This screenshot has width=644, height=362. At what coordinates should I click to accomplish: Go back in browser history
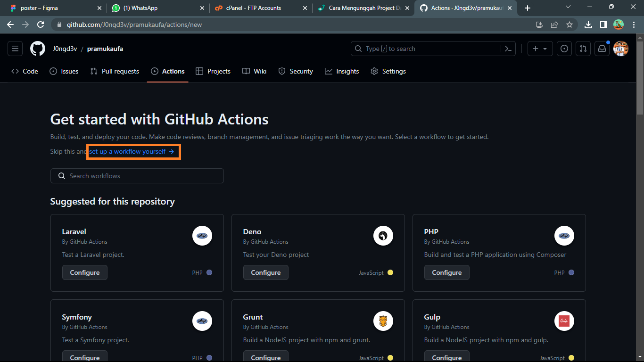click(x=10, y=25)
